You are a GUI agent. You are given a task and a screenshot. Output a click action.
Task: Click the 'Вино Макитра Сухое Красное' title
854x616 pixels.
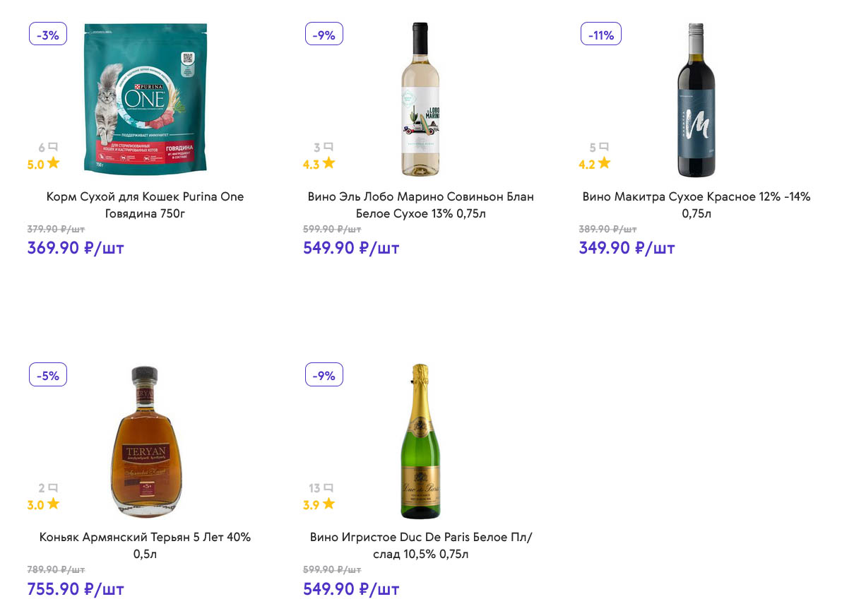696,205
